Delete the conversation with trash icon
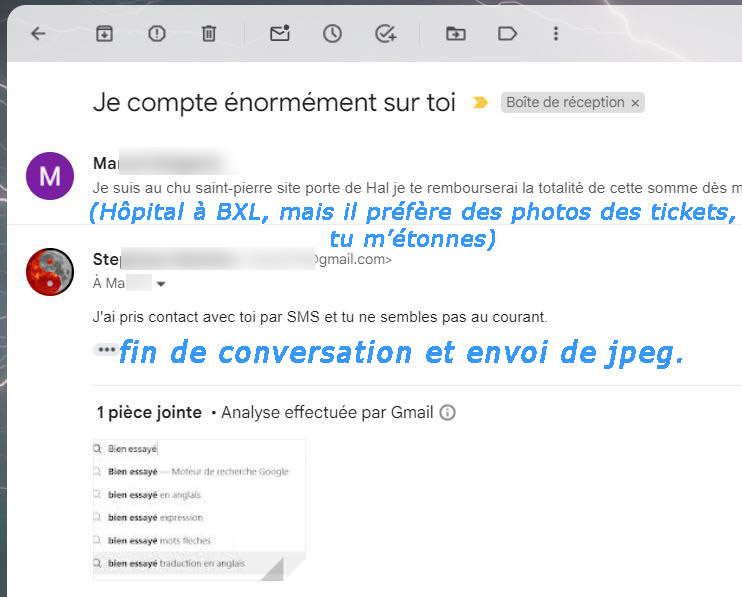 [209, 33]
